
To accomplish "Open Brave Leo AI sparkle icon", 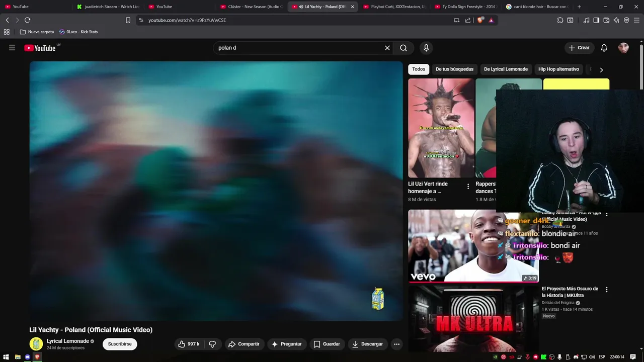I will pos(616,20).
